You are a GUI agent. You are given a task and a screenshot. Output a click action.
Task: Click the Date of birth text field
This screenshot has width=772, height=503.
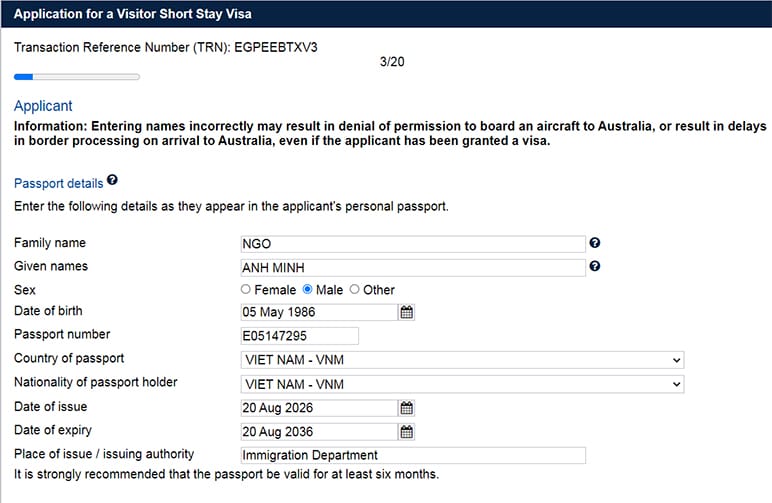[319, 312]
